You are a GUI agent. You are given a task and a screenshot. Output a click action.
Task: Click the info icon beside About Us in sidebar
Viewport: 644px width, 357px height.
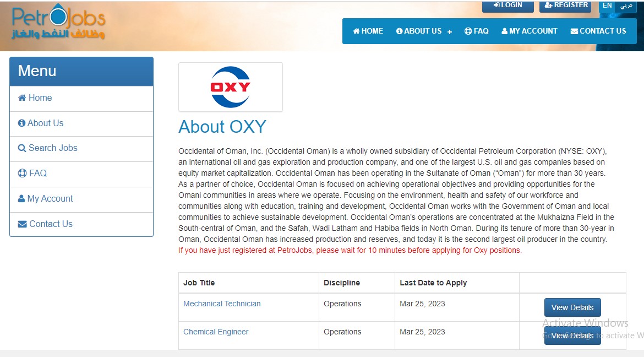[x=22, y=123]
